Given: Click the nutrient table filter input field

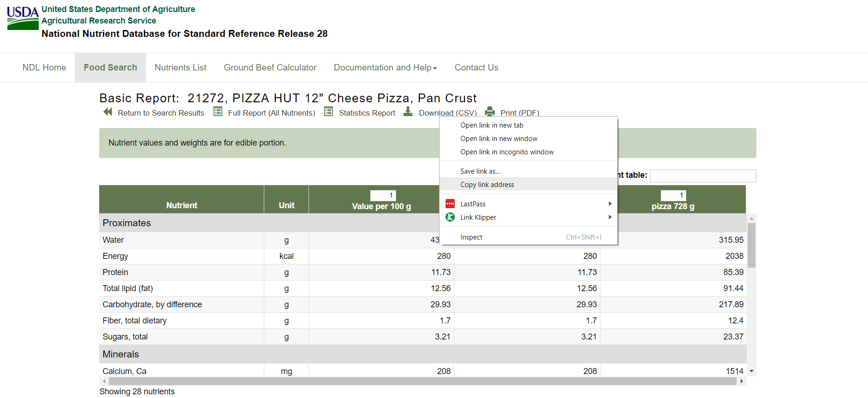Looking at the screenshot, I should tap(703, 176).
